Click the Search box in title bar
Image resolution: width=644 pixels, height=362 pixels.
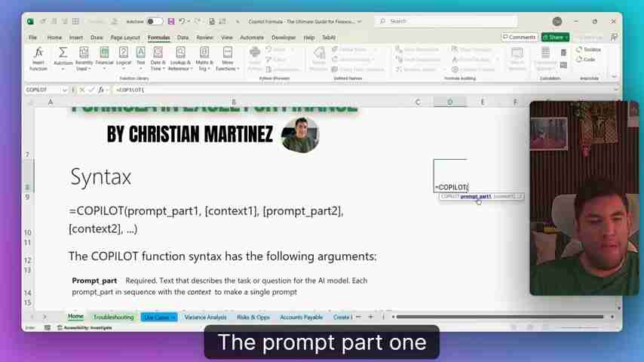tap(446, 21)
